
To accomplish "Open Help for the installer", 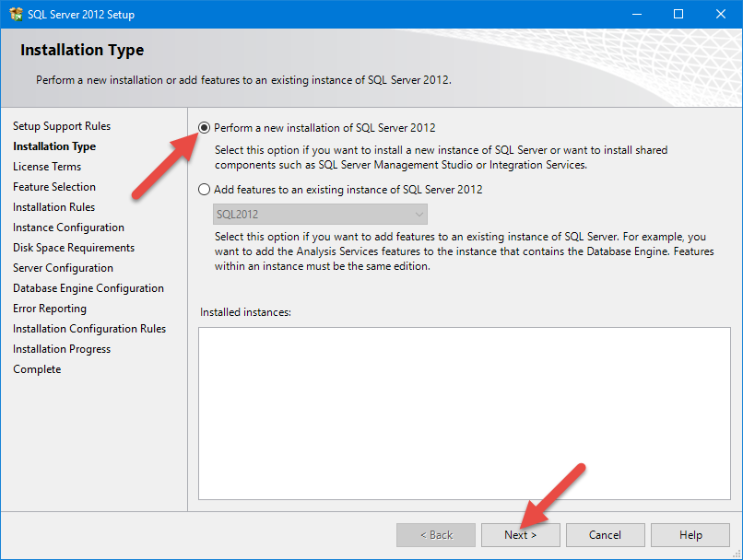I will point(690,535).
